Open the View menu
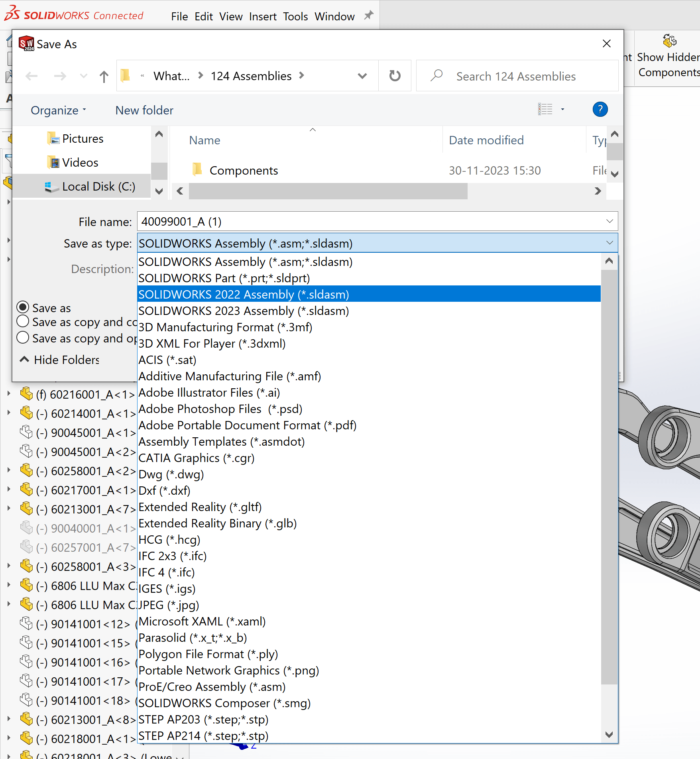The image size is (700, 759). [x=231, y=16]
